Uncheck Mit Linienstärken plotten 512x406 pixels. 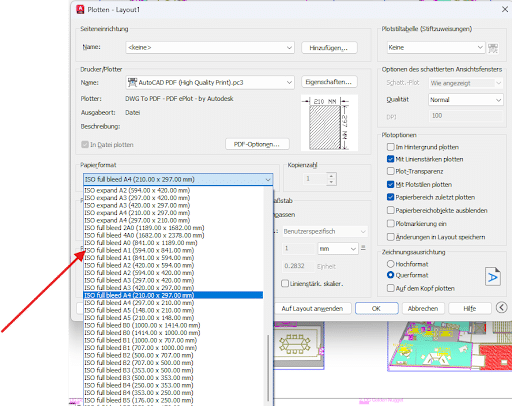pos(390,159)
